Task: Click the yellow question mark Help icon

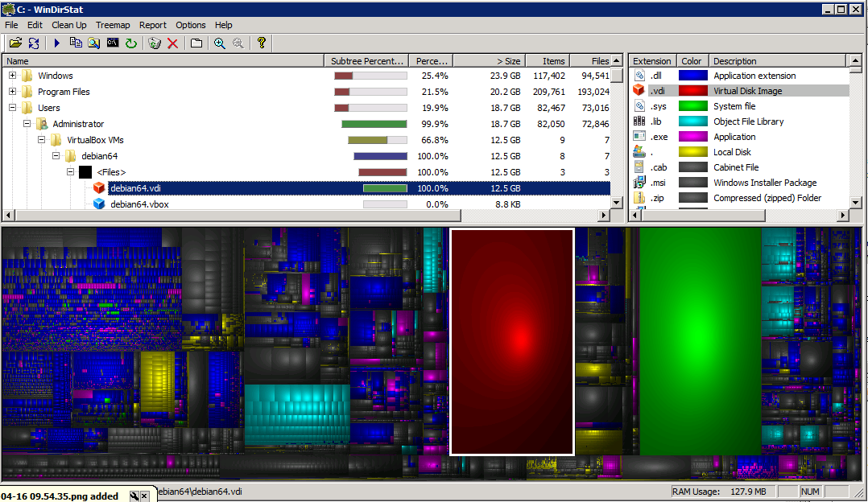Action: 262,43
